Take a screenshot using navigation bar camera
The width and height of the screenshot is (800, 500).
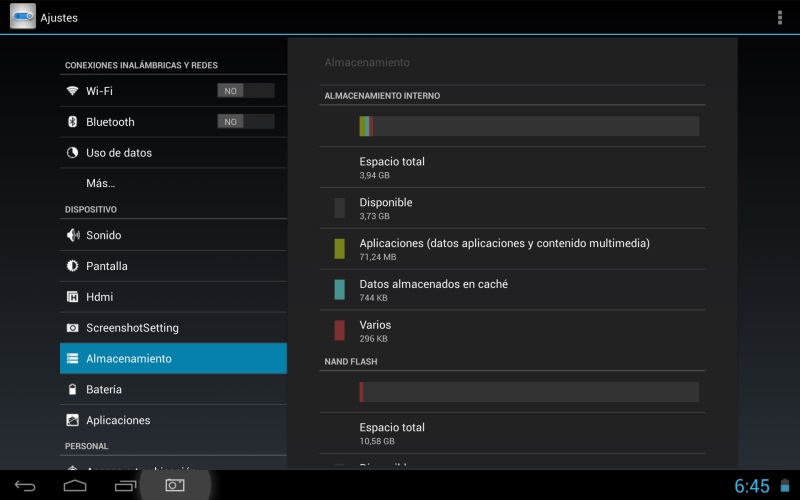coord(175,485)
